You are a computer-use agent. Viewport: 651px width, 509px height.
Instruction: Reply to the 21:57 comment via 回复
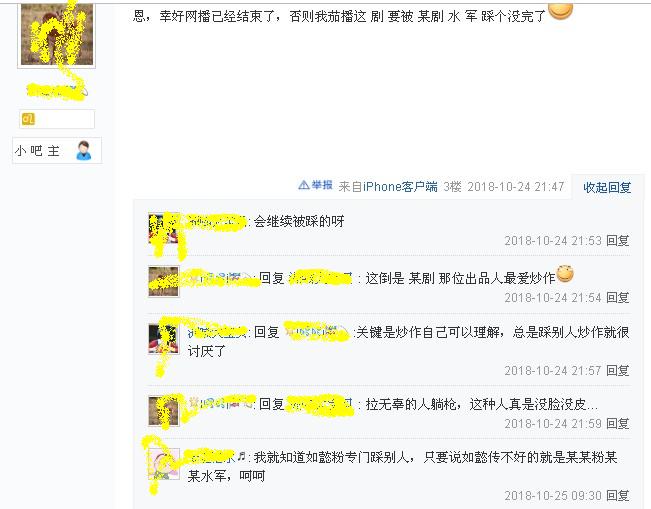tap(617, 370)
